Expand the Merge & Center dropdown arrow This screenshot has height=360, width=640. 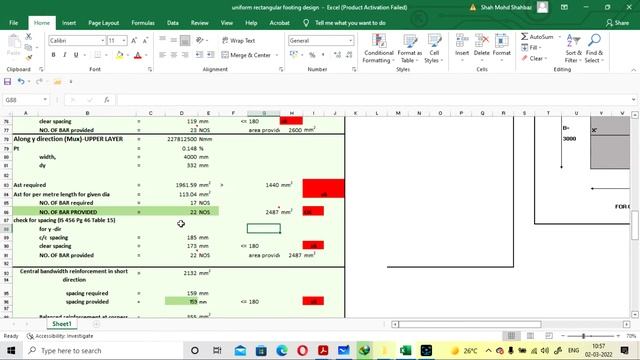(277, 55)
